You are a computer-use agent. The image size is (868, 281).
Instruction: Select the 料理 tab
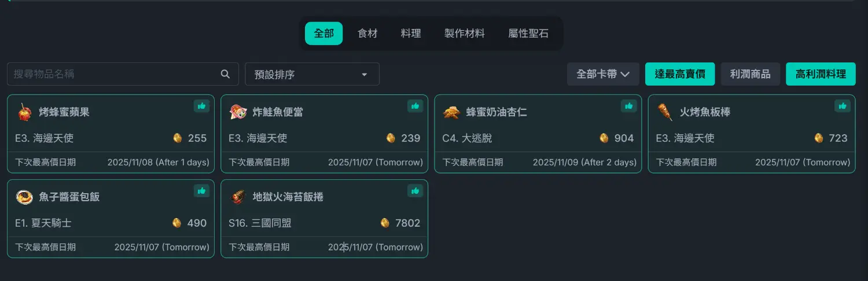(x=411, y=34)
